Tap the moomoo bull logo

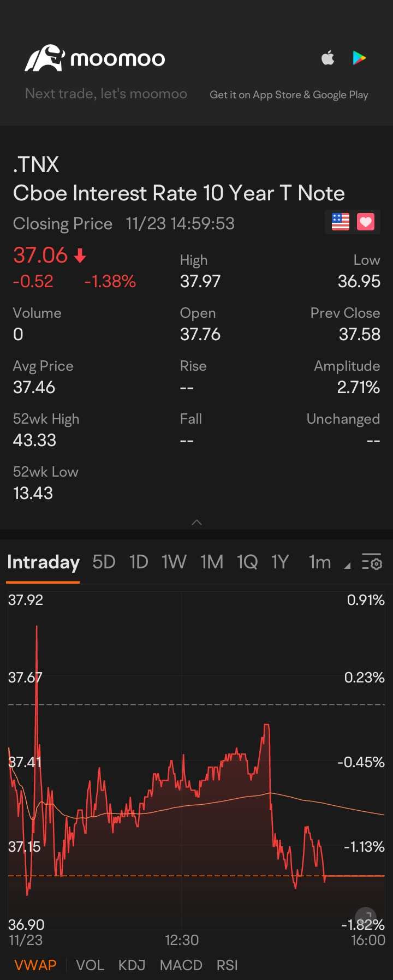tap(45, 58)
